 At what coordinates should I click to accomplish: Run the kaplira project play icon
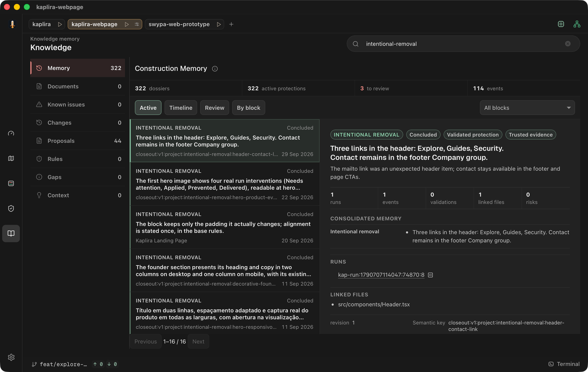pos(60,24)
